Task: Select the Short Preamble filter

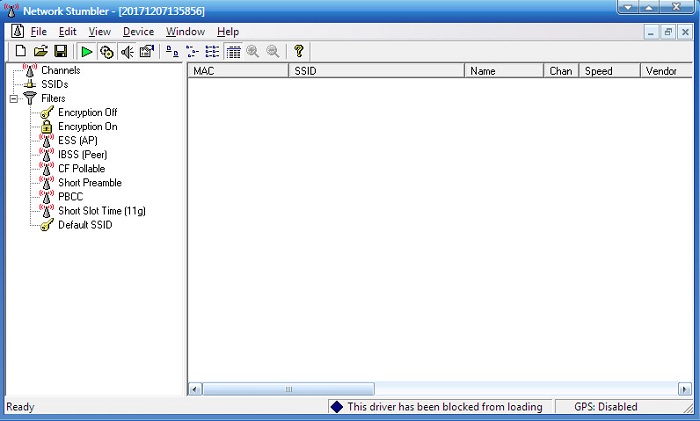Action: [90, 183]
